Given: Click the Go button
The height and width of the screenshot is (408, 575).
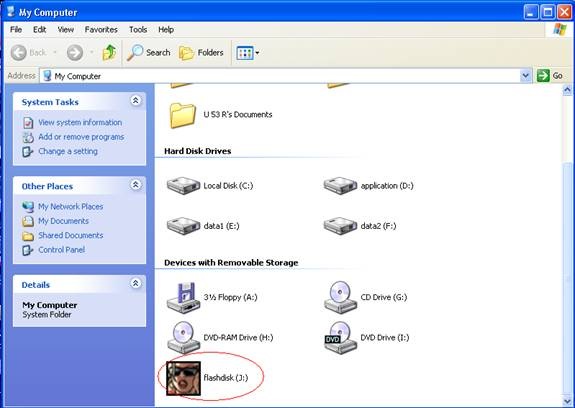Looking at the screenshot, I should pos(550,76).
